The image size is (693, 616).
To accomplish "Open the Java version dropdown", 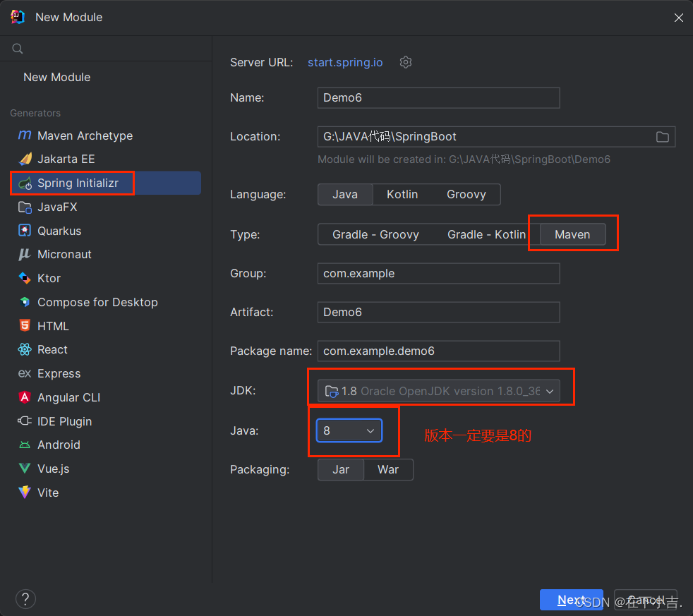I will [x=349, y=430].
